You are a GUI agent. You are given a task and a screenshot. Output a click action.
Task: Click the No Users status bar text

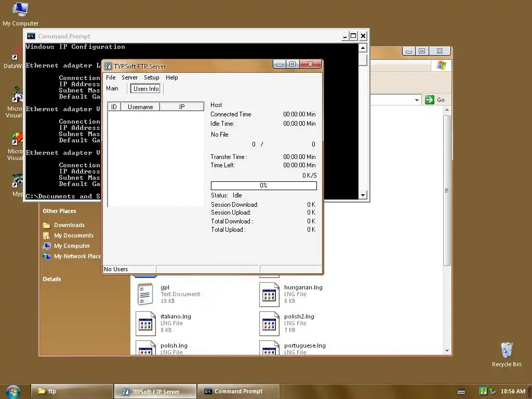point(116,269)
